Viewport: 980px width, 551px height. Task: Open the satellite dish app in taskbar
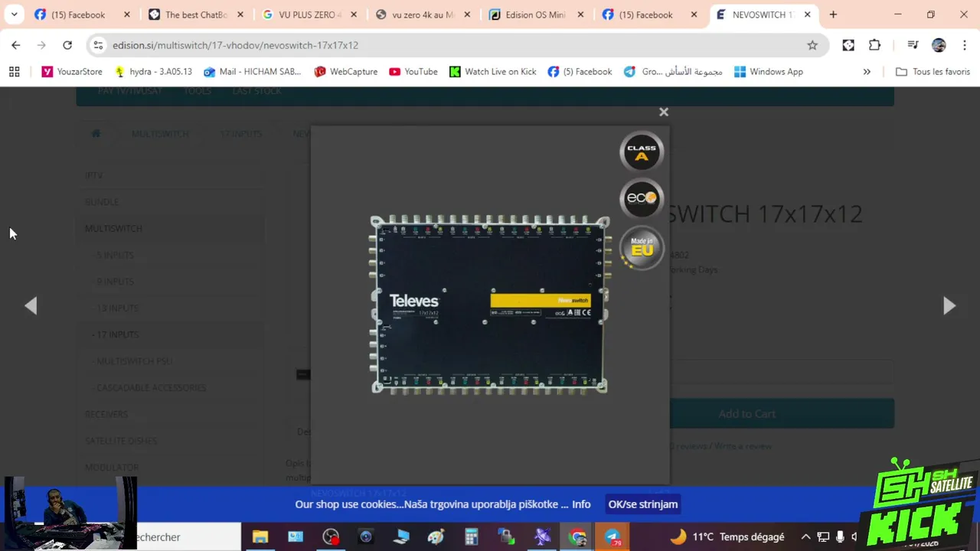pyautogui.click(x=542, y=537)
